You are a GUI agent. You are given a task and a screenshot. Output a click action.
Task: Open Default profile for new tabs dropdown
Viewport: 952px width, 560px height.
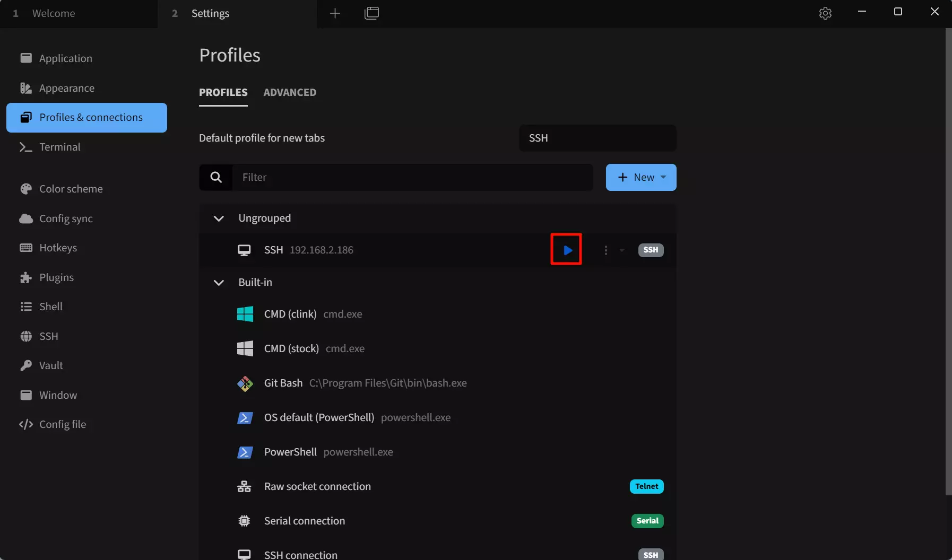(x=598, y=138)
